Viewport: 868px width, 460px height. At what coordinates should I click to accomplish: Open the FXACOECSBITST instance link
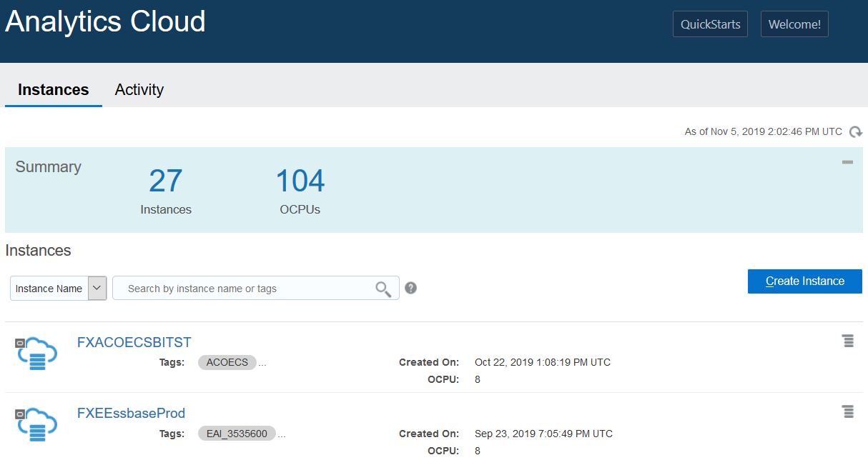point(134,341)
